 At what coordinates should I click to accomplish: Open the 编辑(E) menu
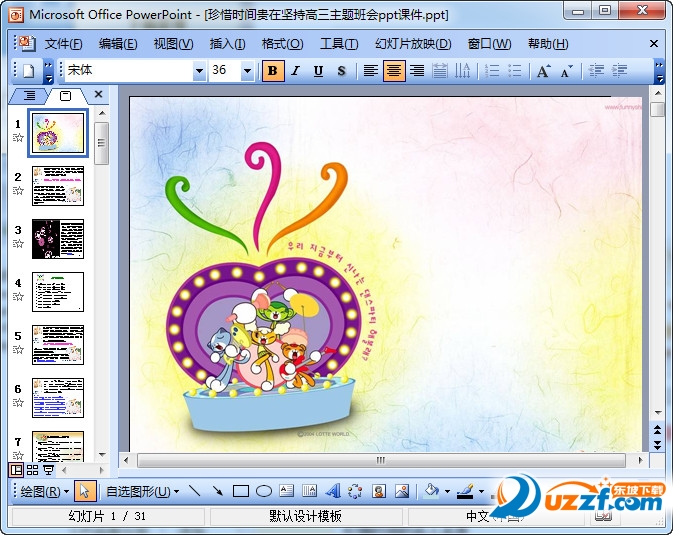coord(118,44)
